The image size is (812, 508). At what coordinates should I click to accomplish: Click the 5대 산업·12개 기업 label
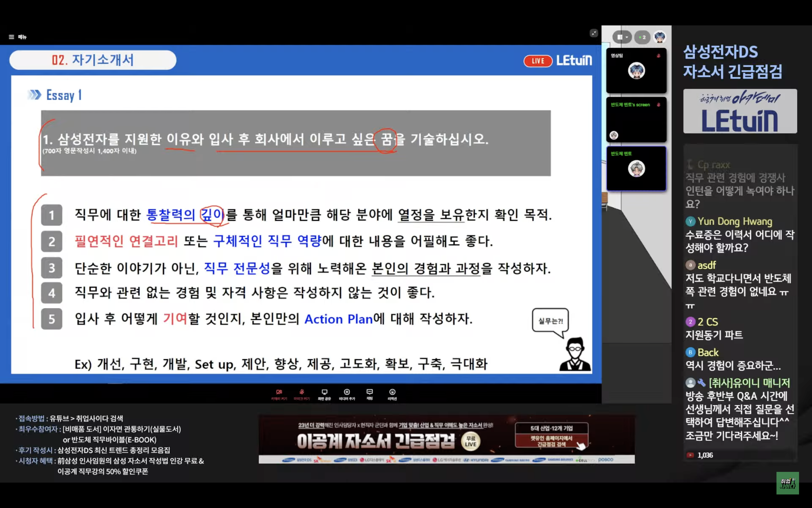pyautogui.click(x=551, y=428)
